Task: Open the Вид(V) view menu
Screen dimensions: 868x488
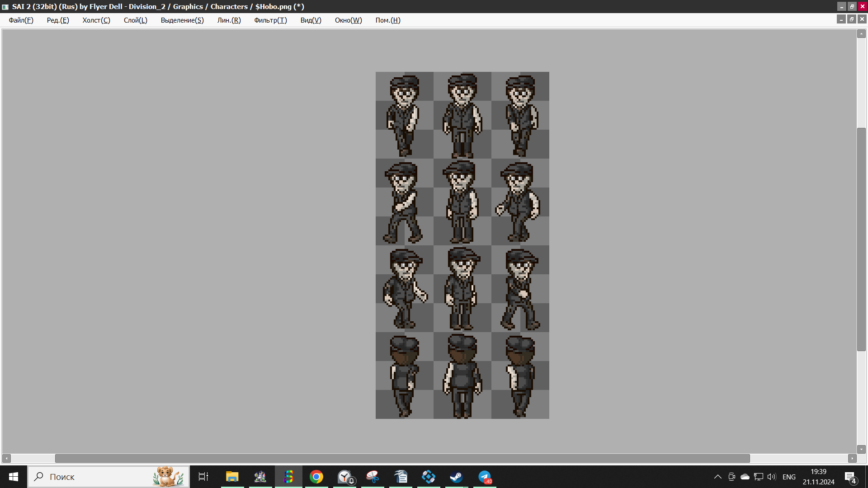Action: 311,20
